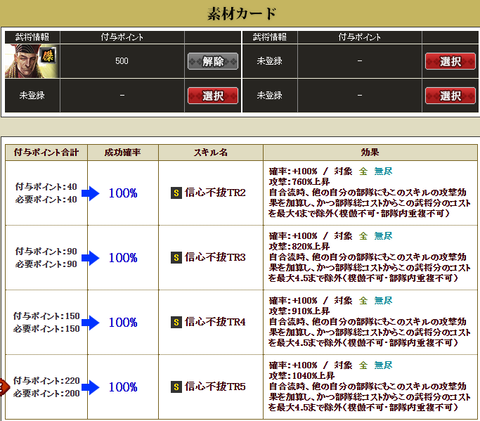The width and height of the screenshot is (480, 421).
Task: Click the スキル名 column header
Action: pos(211,152)
